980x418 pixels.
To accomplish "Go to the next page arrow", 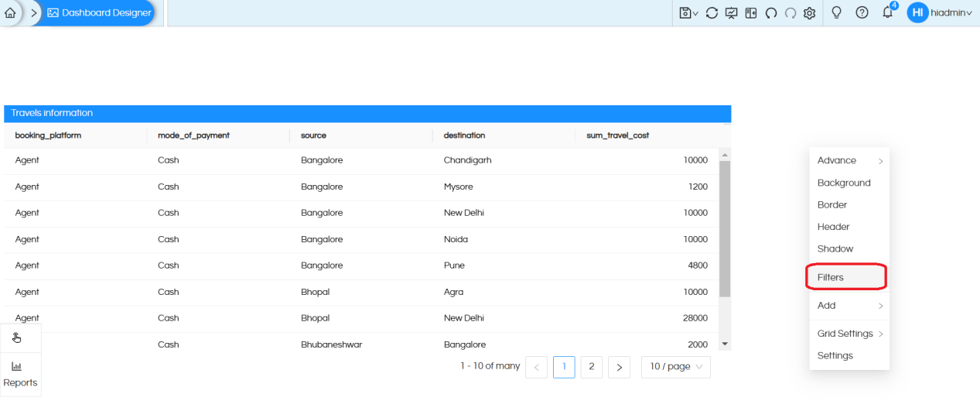I will click(x=619, y=367).
